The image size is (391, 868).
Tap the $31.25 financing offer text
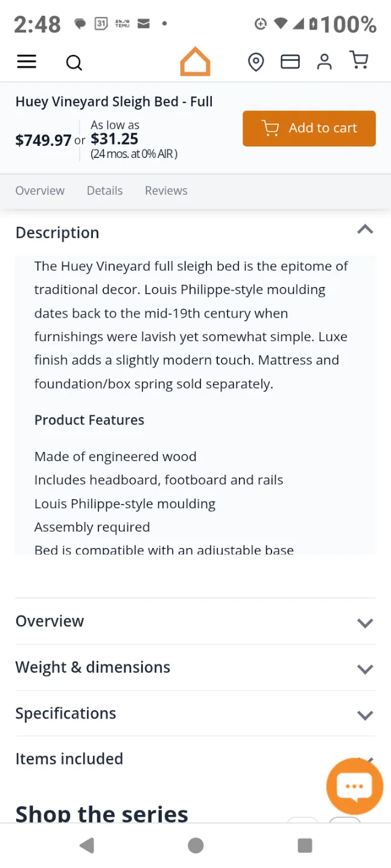114,139
